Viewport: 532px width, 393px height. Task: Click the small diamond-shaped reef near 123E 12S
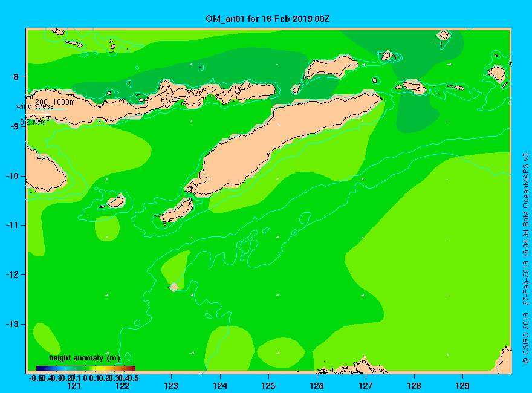point(174,287)
